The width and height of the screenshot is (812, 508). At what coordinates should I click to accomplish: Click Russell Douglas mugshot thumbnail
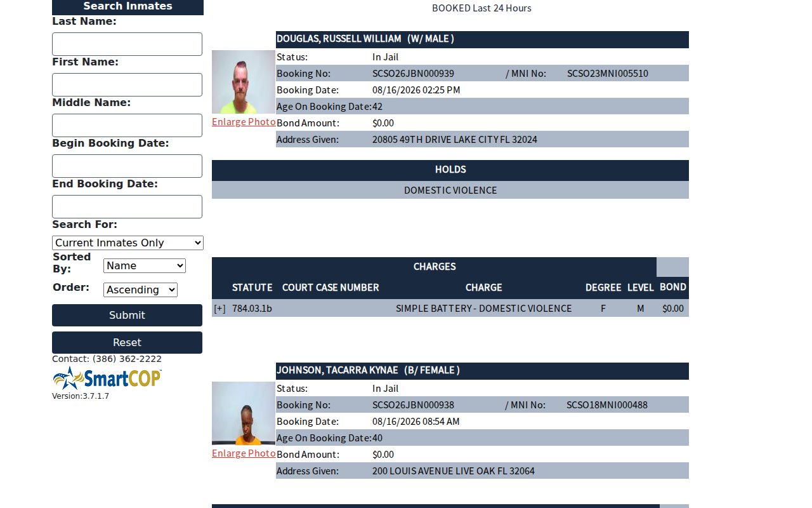[x=244, y=82]
